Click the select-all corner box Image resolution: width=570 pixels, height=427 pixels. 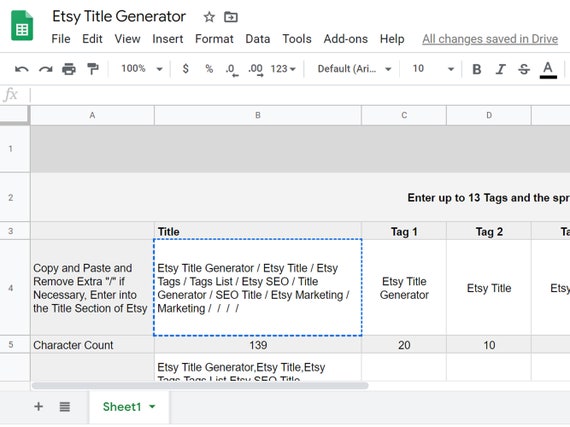click(15, 115)
